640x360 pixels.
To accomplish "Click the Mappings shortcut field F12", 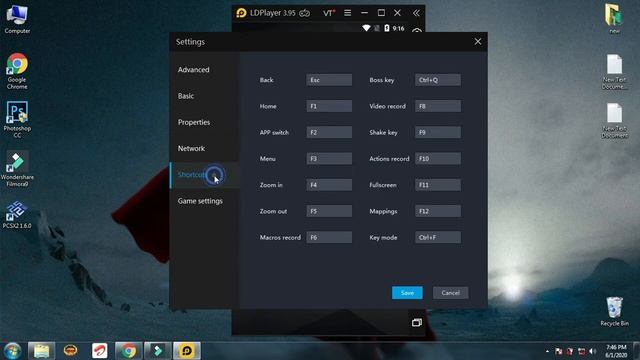I will [x=438, y=211].
